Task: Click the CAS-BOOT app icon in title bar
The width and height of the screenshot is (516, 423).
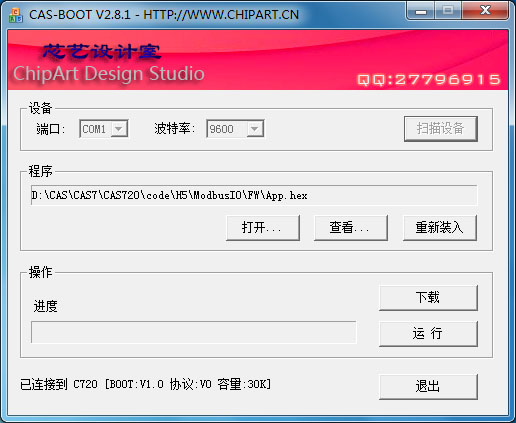Action: click(16, 15)
